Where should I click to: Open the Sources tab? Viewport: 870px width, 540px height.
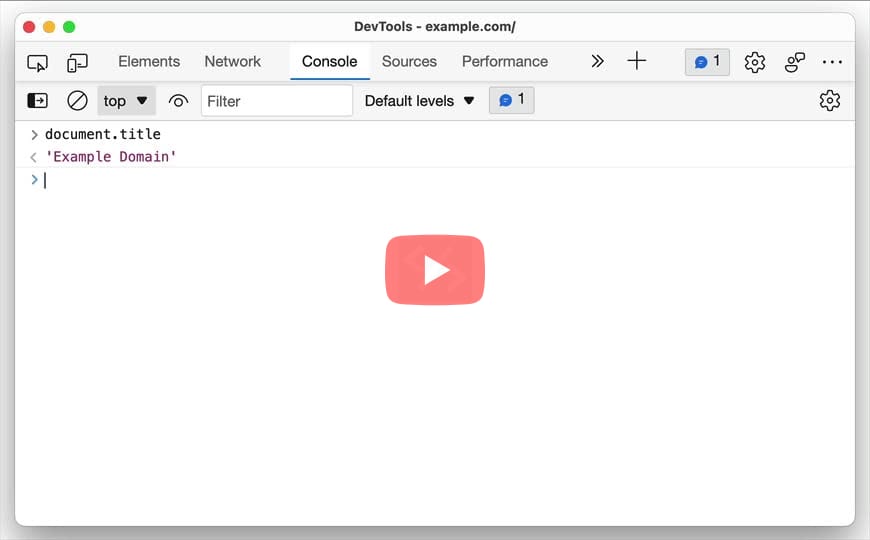(x=409, y=62)
